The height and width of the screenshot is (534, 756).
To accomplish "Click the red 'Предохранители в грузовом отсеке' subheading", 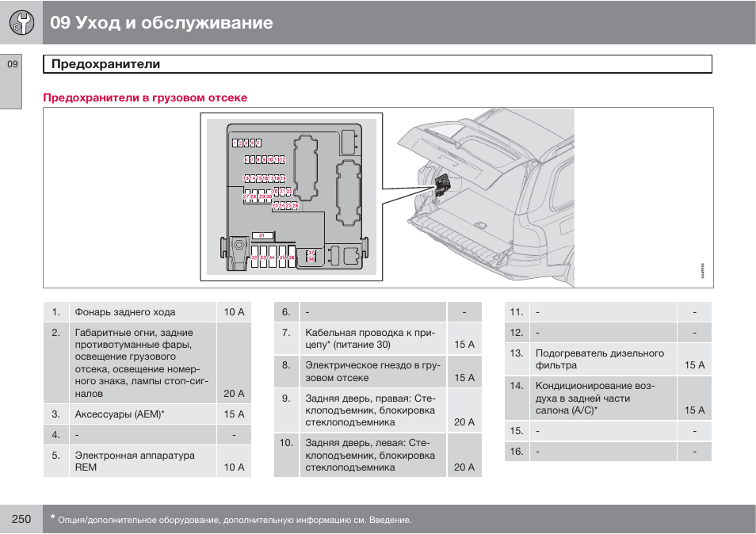I will (x=145, y=97).
